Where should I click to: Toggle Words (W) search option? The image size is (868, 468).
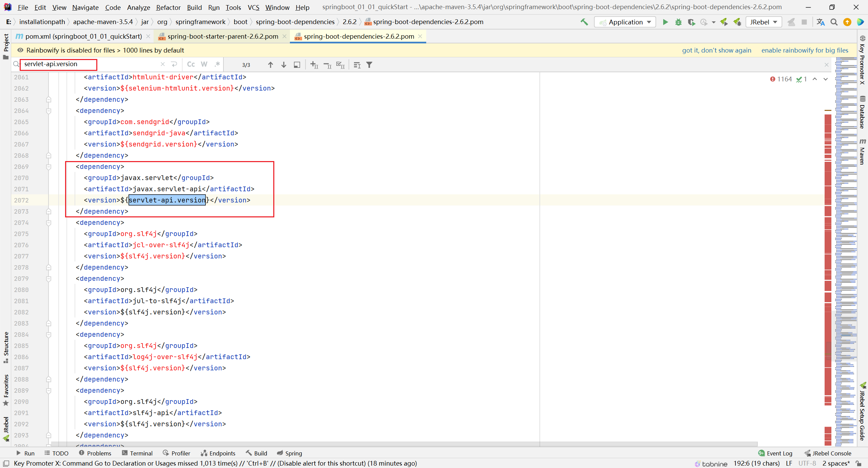pos(204,64)
